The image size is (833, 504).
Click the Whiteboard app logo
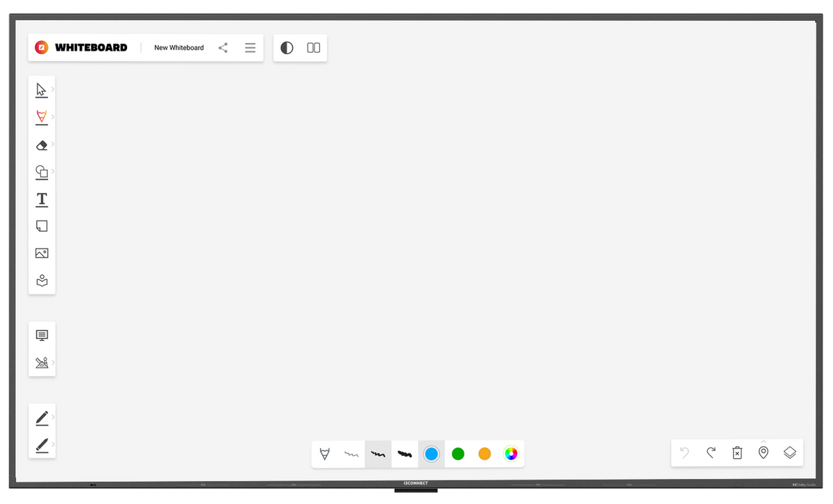click(42, 48)
